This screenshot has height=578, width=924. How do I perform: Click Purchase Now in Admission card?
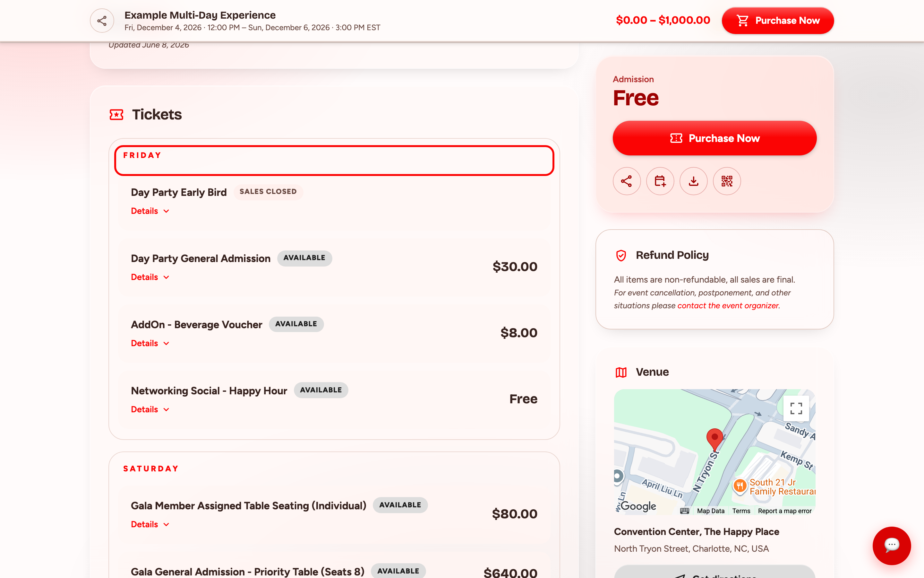click(714, 138)
